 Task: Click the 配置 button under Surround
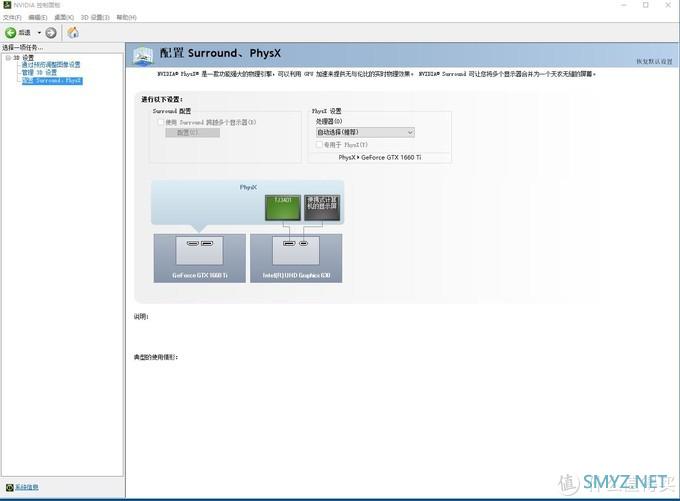pyautogui.click(x=192, y=132)
